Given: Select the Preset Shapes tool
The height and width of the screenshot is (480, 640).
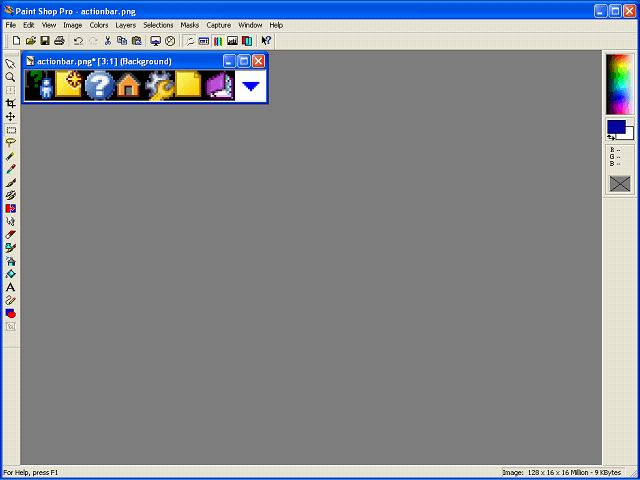Looking at the screenshot, I should click(x=11, y=313).
